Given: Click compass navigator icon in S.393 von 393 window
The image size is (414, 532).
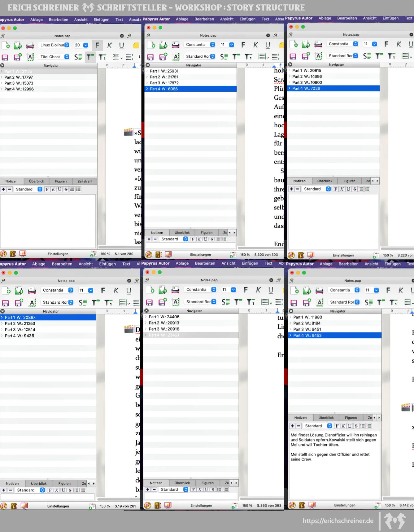Looking at the screenshot, I should (148, 505).
